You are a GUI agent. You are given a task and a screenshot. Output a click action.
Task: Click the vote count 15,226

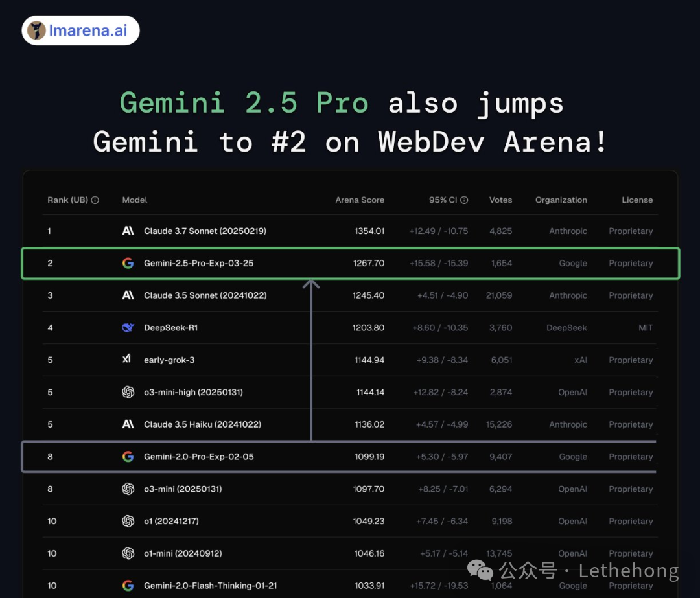pos(499,424)
